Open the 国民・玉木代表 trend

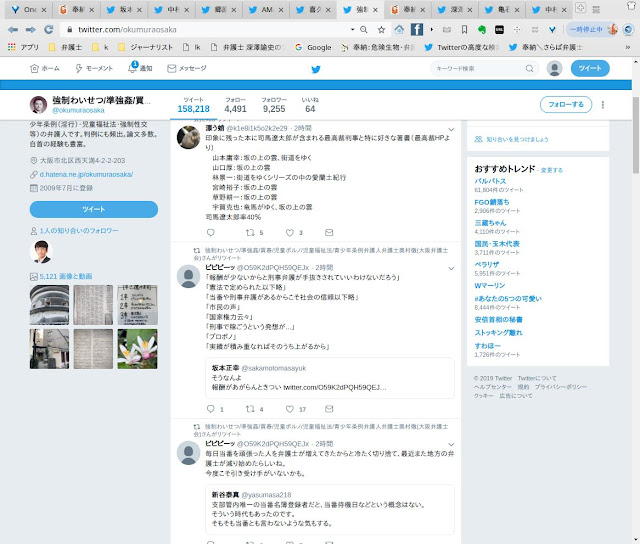(497, 244)
